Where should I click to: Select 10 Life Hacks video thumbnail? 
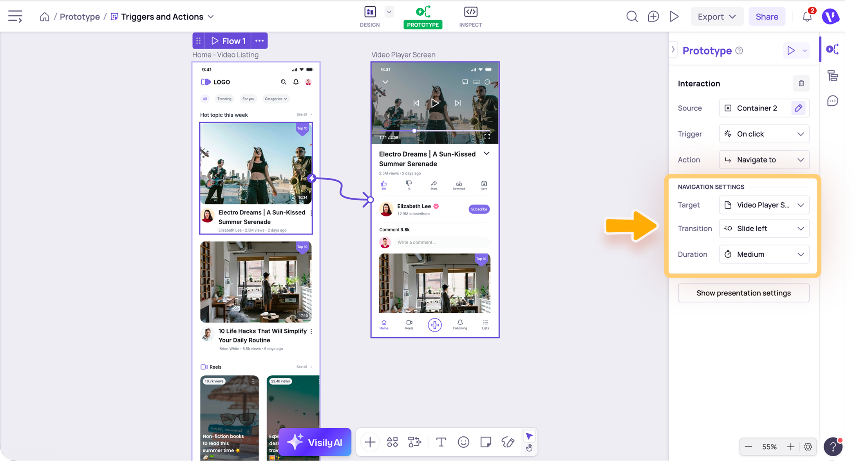[256, 282]
